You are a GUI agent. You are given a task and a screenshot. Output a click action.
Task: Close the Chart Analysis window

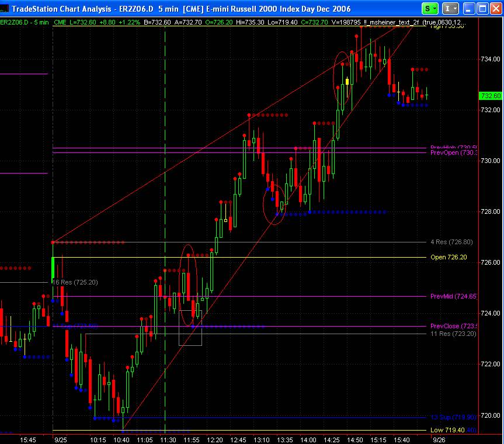496,9
